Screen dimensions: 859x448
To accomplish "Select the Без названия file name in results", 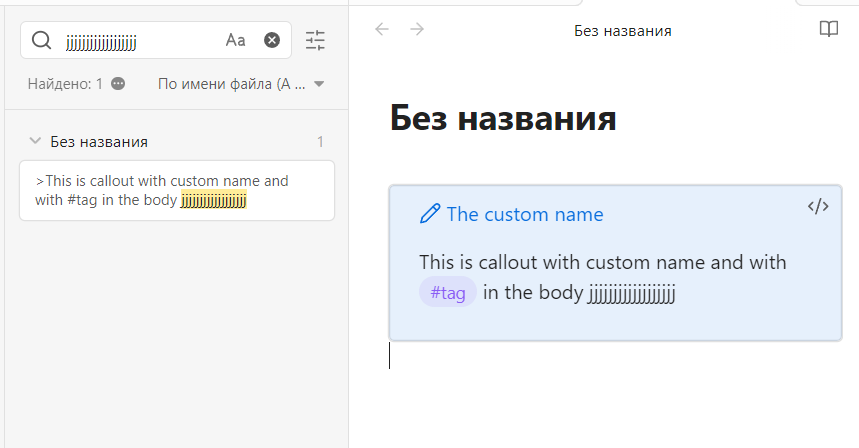I will click(99, 142).
